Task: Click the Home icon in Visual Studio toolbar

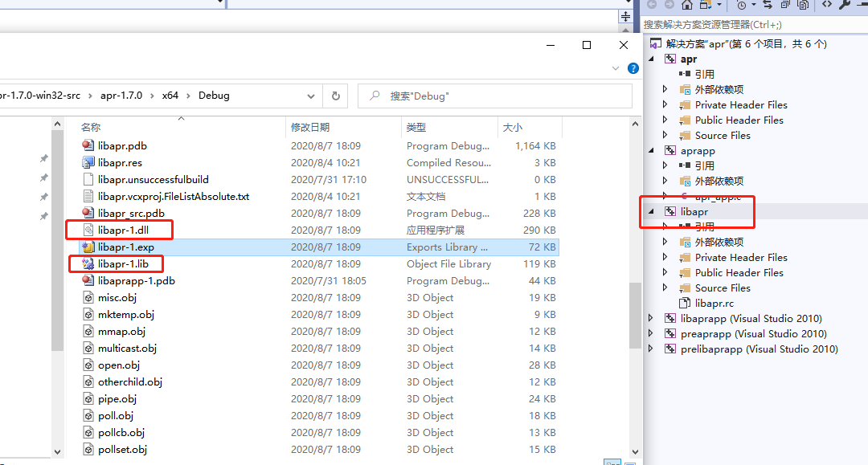Action: tap(688, 6)
